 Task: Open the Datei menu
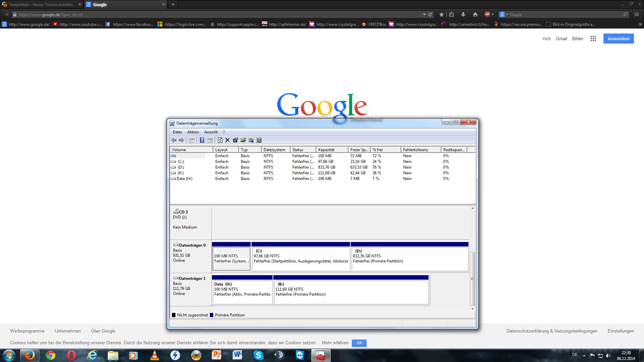coord(177,132)
